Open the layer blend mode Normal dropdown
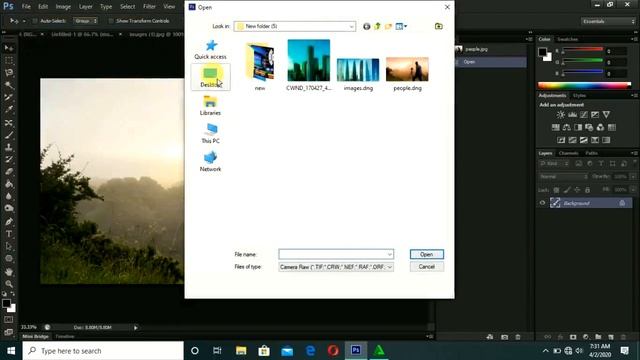The width and height of the screenshot is (640, 360). 563,177
